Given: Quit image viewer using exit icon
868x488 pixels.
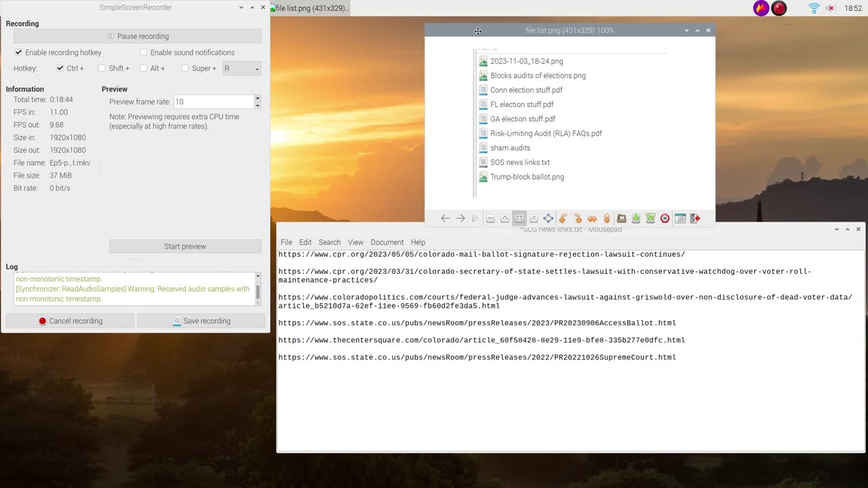Looking at the screenshot, I should pyautogui.click(x=695, y=218).
